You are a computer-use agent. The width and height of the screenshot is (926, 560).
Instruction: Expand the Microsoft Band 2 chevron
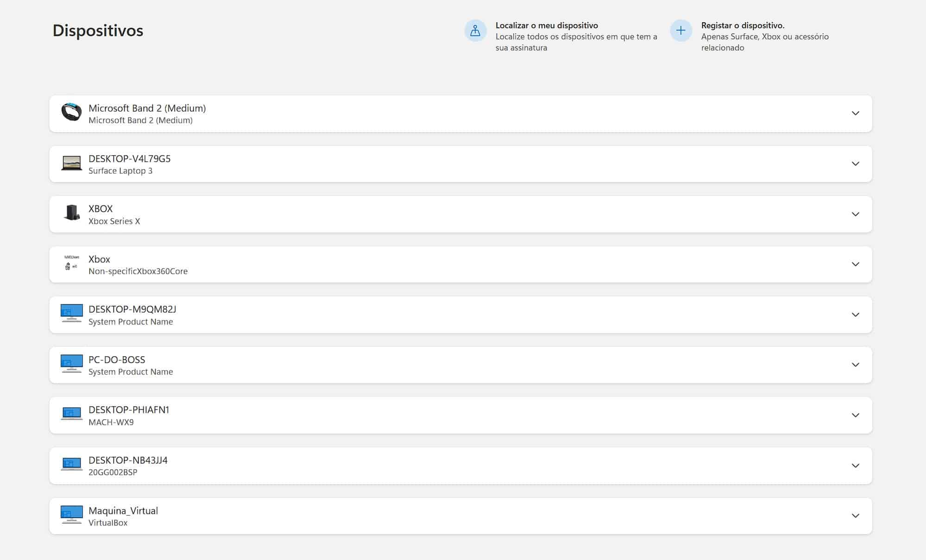tap(855, 113)
